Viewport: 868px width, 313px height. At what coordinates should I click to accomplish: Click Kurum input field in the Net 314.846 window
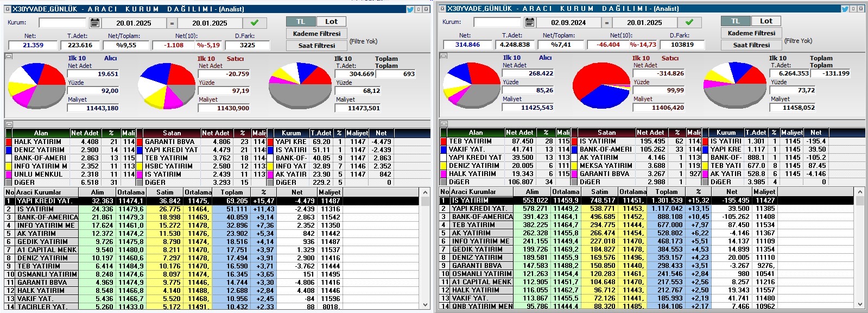(x=497, y=22)
